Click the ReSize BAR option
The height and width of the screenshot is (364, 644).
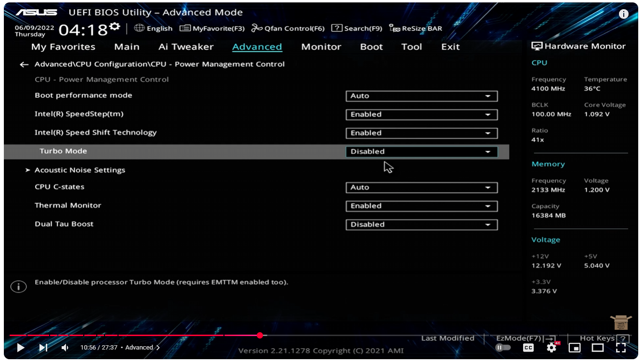(x=416, y=28)
